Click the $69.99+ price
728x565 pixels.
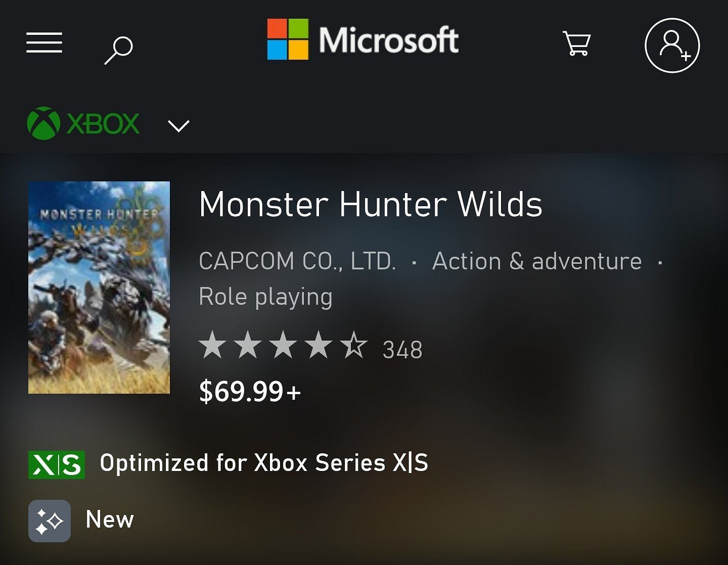(x=250, y=392)
